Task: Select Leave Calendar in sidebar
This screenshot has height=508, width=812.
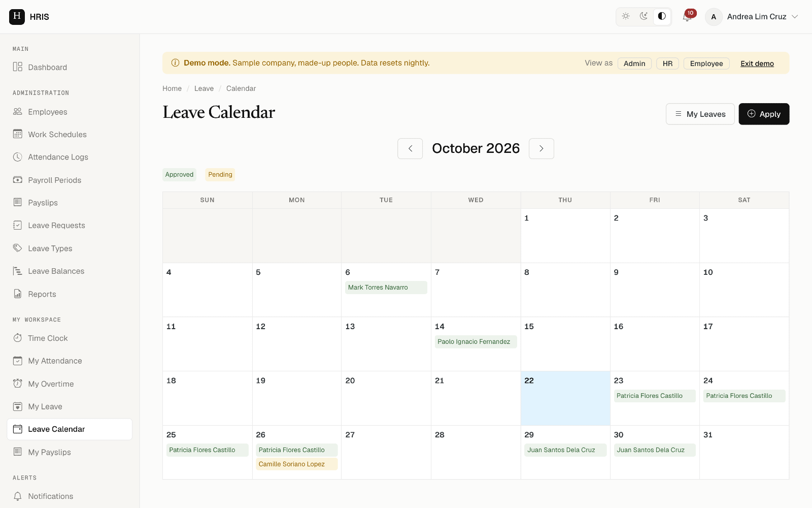Action: coord(70,429)
